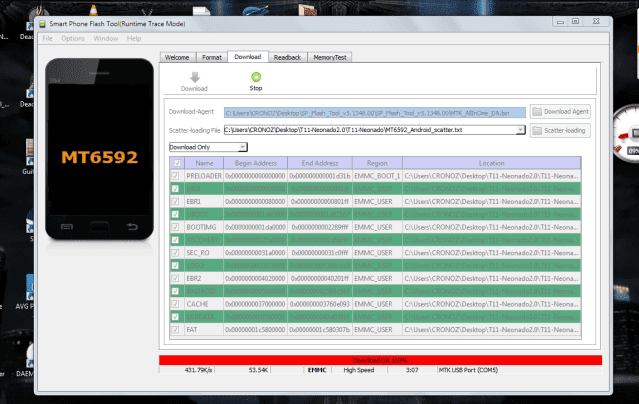Click the EMMC status bar entry
The width and height of the screenshot is (639, 404).
coord(317,370)
